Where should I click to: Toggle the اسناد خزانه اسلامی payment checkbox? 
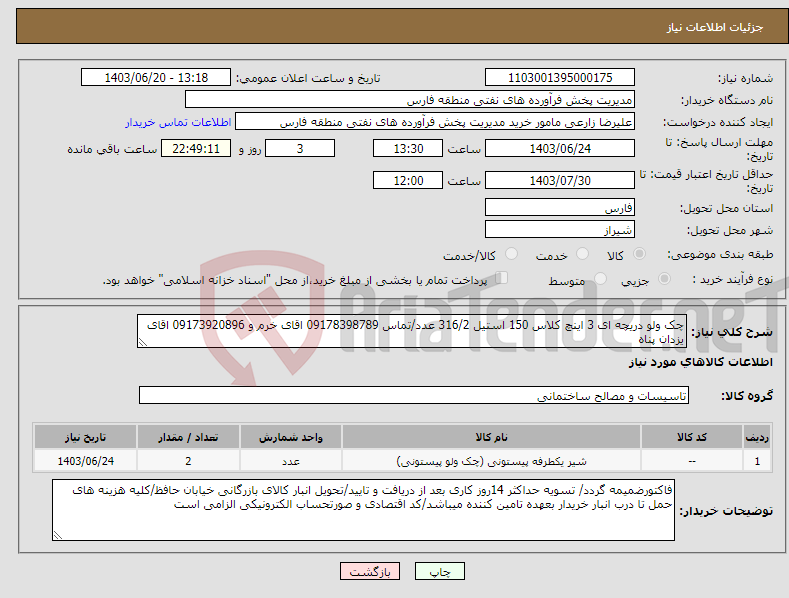502,277
